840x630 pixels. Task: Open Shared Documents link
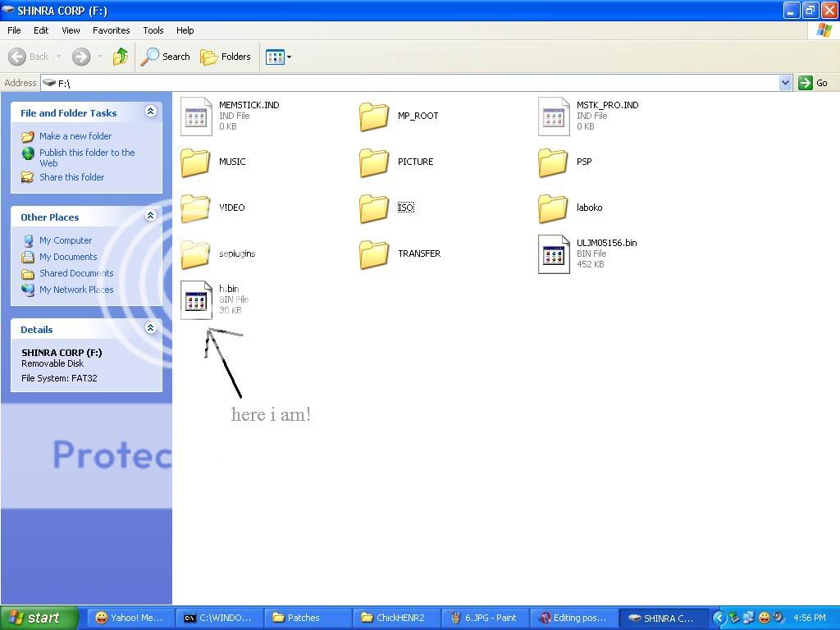pos(76,273)
